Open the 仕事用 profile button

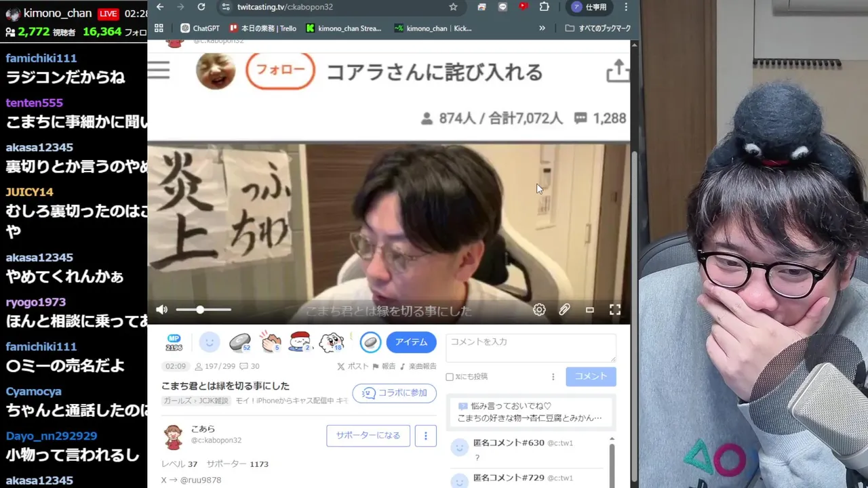(x=589, y=7)
